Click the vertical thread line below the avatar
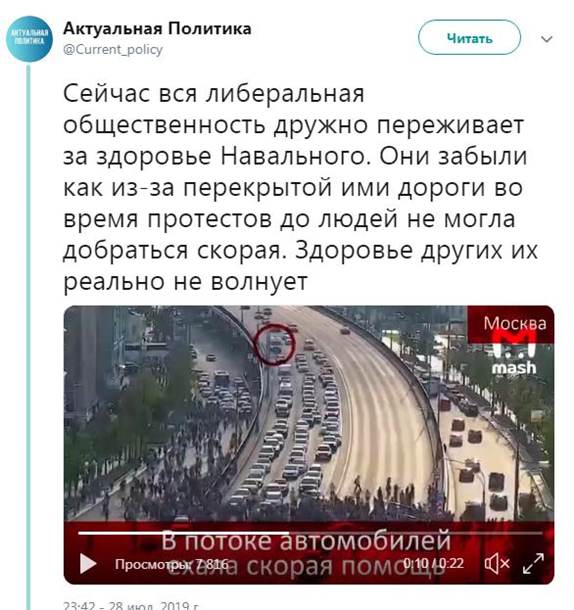574x610 pixels. click(28, 337)
